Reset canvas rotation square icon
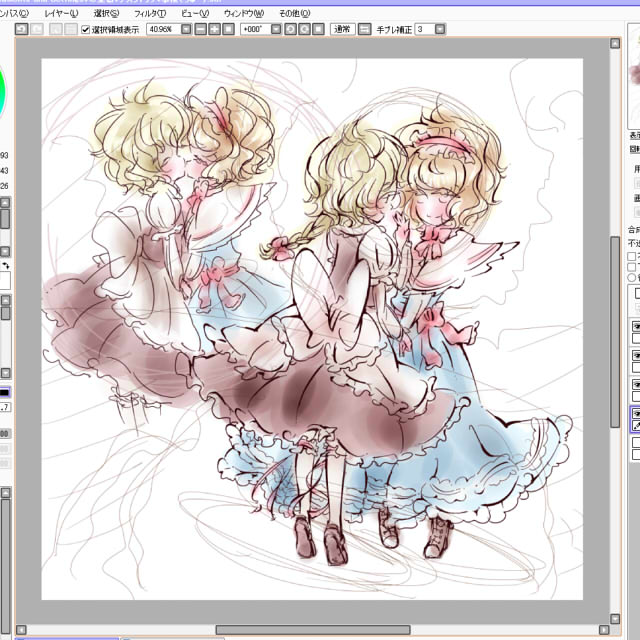 click(318, 29)
